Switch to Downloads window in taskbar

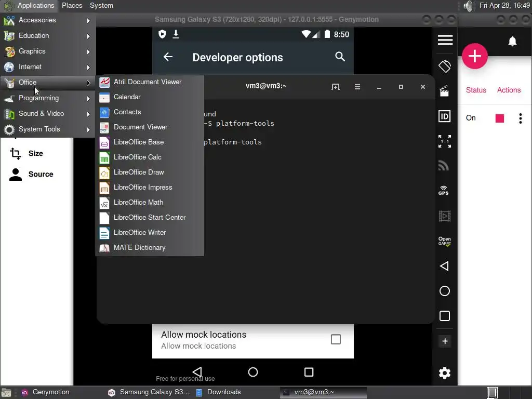click(x=218, y=392)
